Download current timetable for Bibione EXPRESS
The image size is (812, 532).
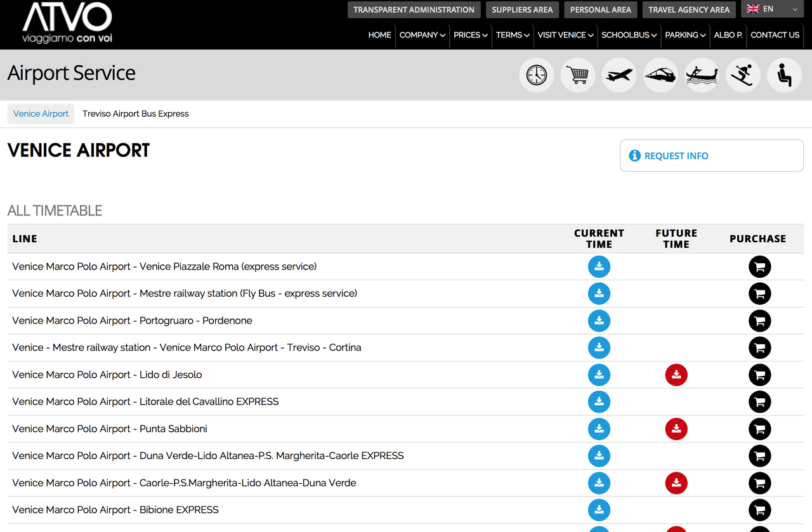click(599, 510)
